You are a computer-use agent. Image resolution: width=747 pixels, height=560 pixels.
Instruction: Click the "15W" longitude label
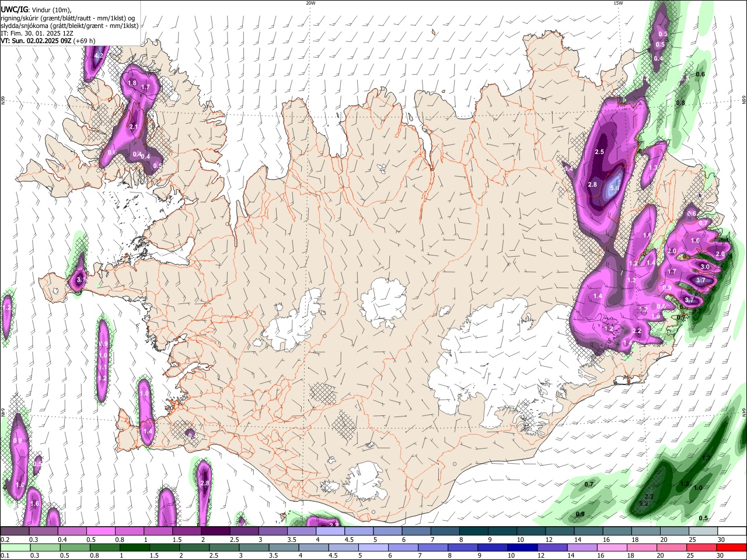tap(617, 3)
